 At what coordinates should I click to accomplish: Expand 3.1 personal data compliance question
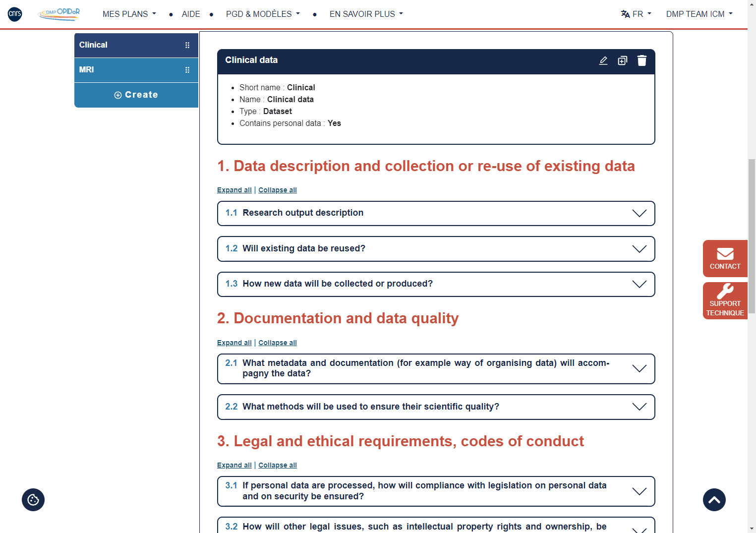pyautogui.click(x=436, y=491)
